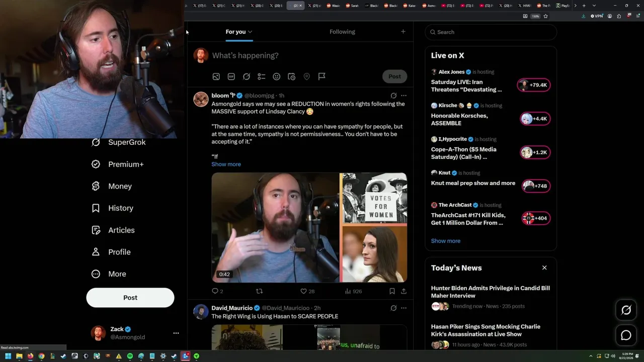This screenshot has width=644, height=362.
Task: Reply to the bloom post
Action: tap(217, 291)
